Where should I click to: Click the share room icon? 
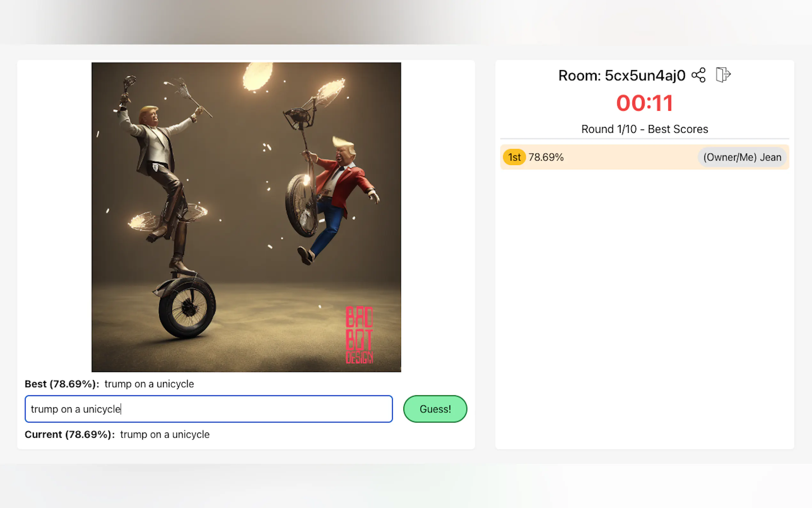(x=698, y=75)
